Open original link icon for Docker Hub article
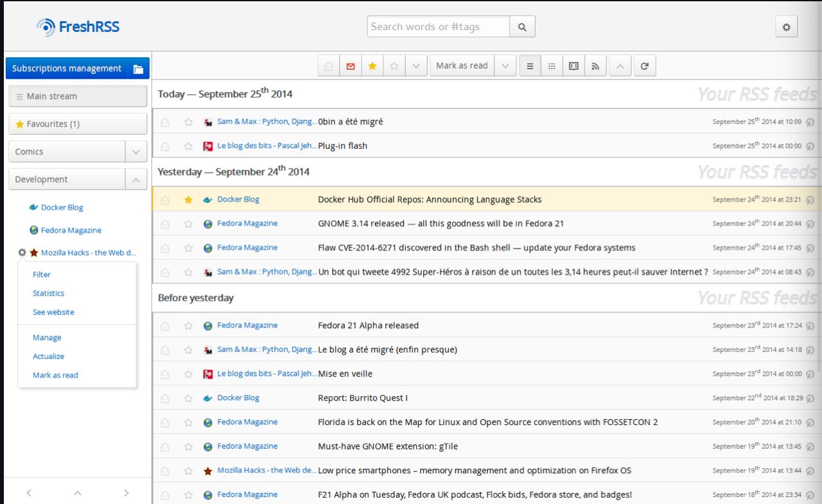 (810, 200)
